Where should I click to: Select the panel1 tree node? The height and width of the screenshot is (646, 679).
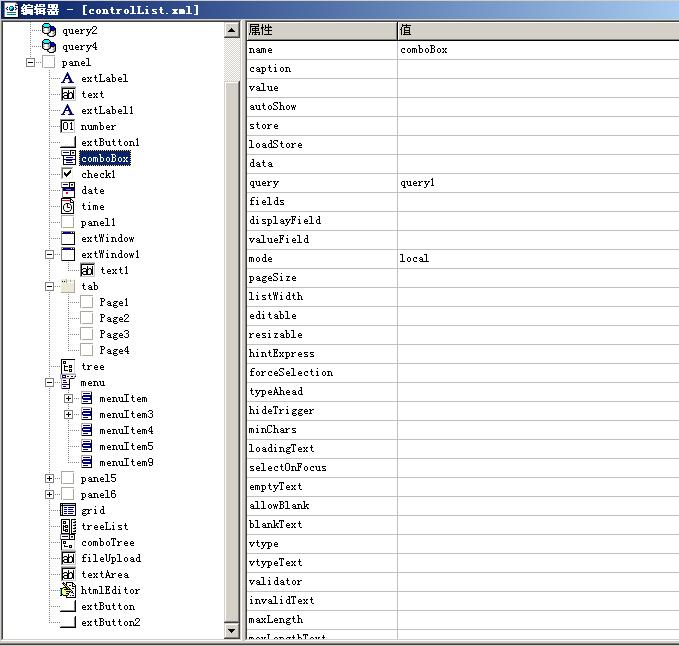point(98,223)
